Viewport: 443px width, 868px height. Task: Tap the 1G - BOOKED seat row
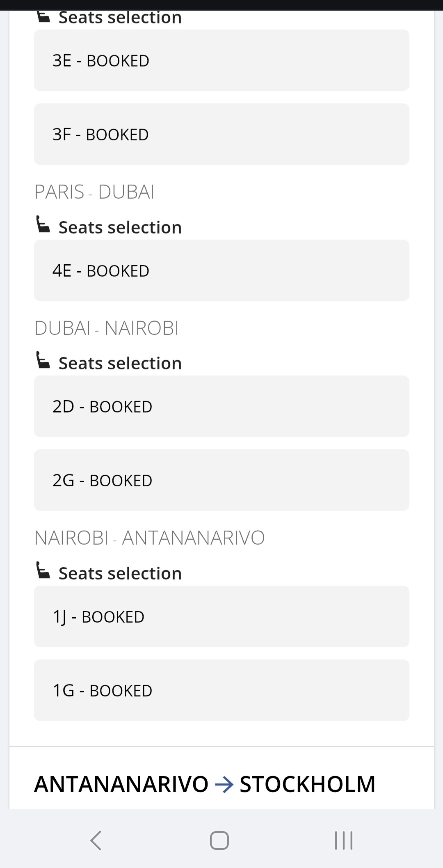(x=221, y=690)
